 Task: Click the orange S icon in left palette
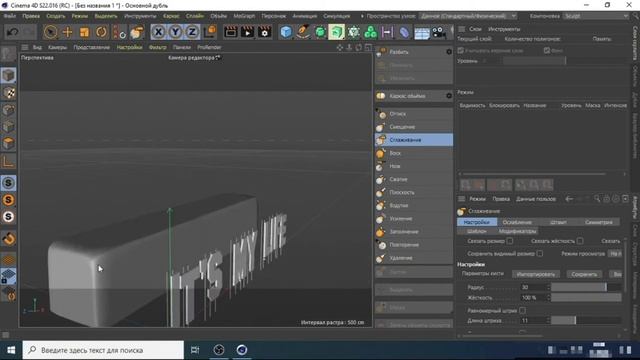click(9, 200)
